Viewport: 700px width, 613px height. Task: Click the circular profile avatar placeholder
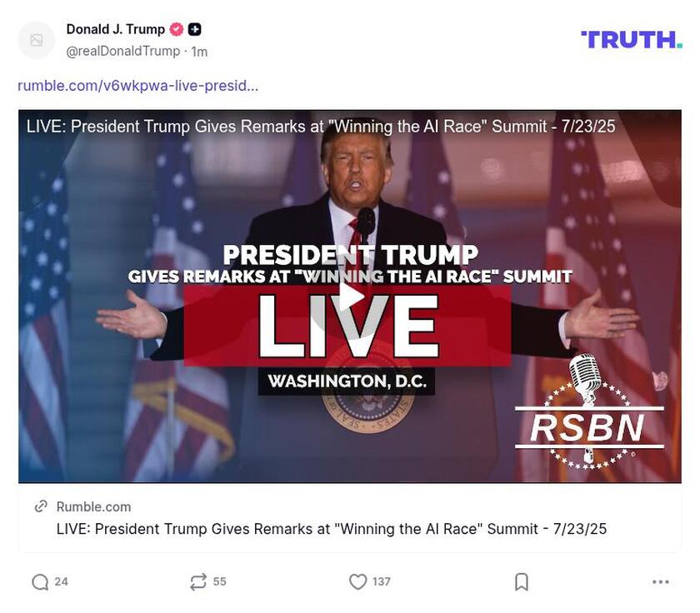pos(34,40)
